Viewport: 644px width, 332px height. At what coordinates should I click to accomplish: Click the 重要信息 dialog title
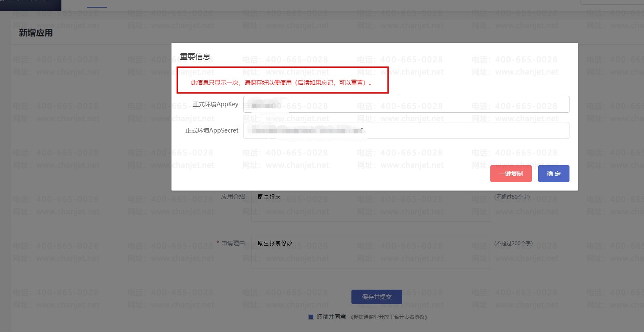[x=195, y=56]
